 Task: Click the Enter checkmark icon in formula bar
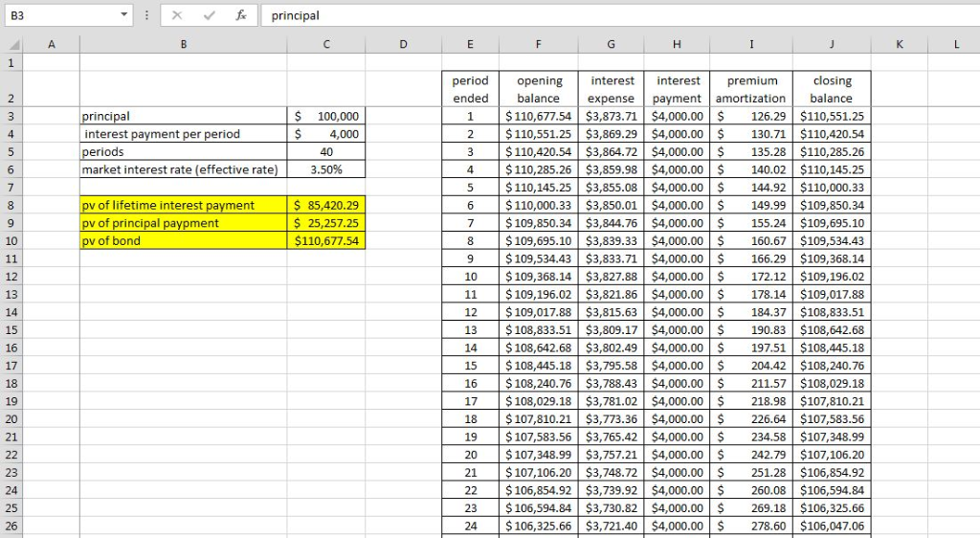click(x=210, y=15)
